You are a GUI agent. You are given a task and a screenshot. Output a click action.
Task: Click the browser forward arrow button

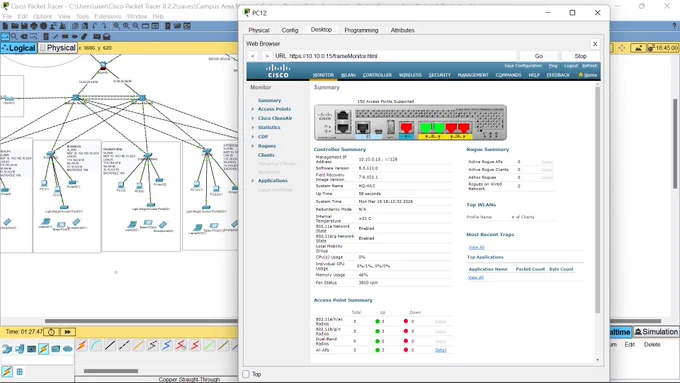tap(267, 56)
